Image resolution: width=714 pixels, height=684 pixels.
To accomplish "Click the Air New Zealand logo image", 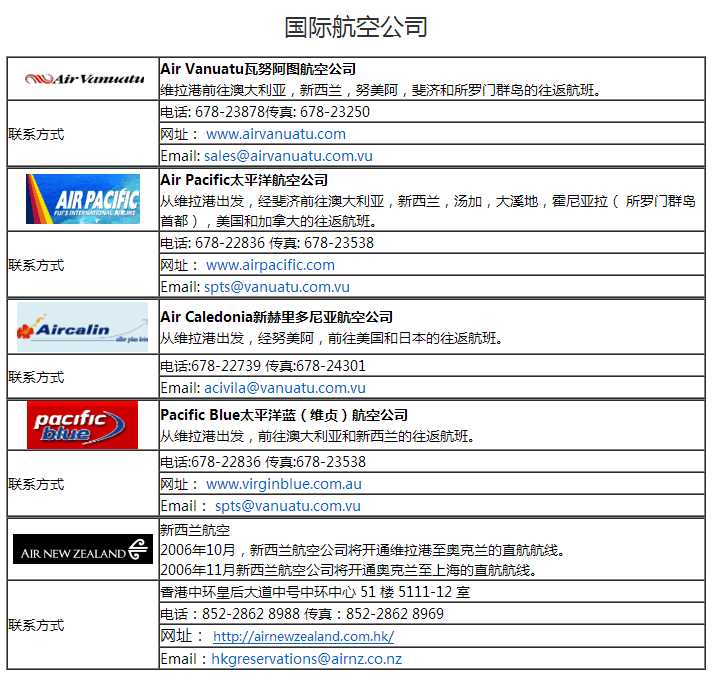I will [x=83, y=549].
